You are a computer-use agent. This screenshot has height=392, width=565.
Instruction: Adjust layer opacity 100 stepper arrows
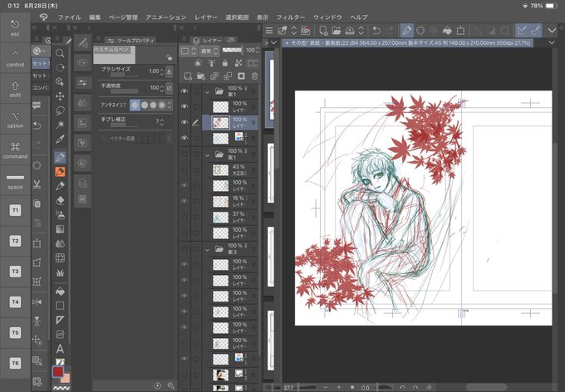pyautogui.click(x=257, y=51)
